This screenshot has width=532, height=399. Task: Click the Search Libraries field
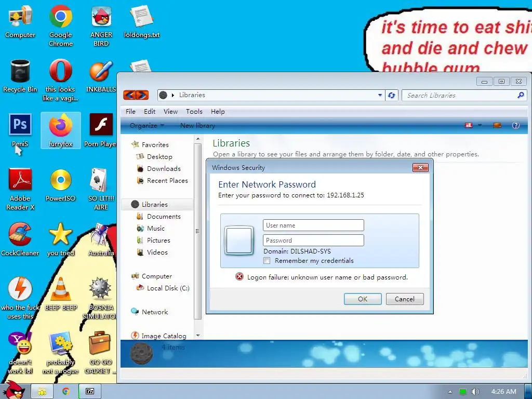tap(464, 96)
